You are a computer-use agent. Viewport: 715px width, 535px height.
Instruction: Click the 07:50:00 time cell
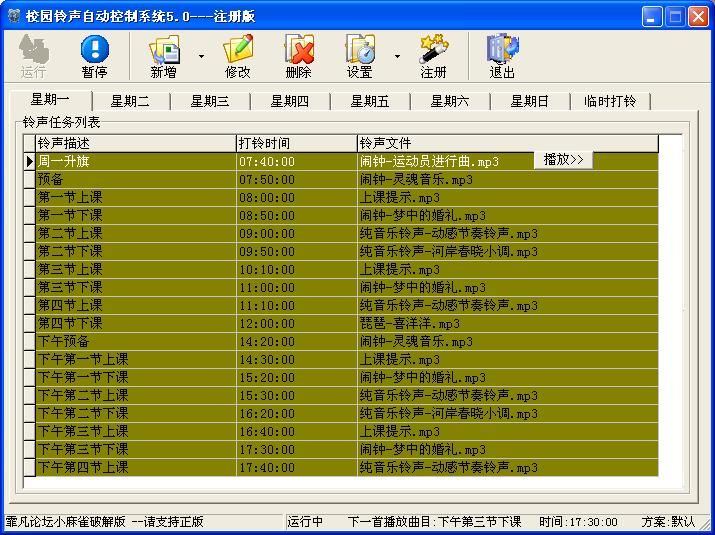(297, 180)
